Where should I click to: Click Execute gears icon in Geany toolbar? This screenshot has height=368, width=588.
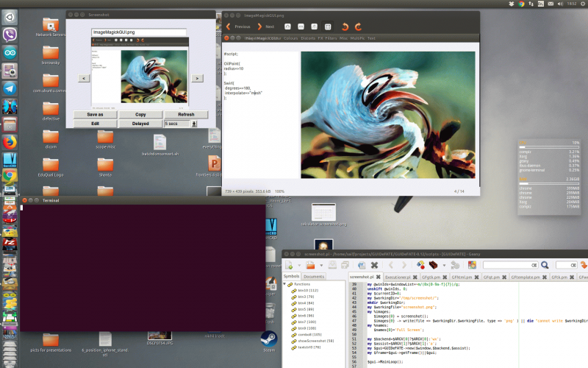point(455,265)
